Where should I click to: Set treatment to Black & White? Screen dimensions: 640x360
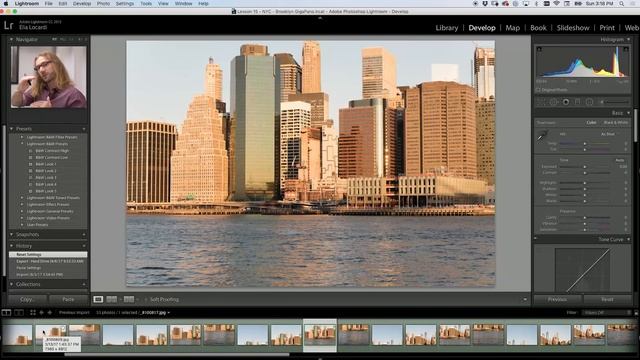point(616,122)
